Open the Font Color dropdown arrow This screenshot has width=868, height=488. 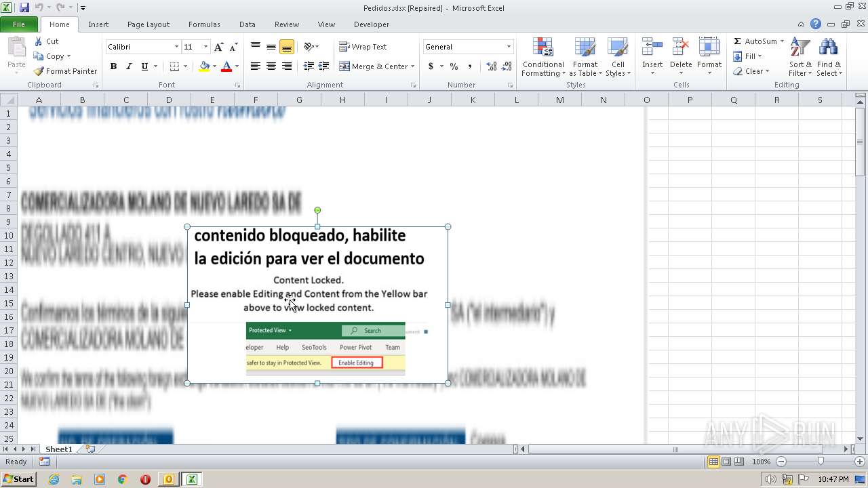point(237,66)
